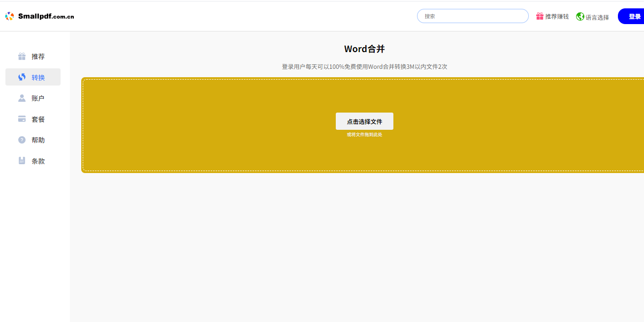This screenshot has width=644, height=322.
Task: Click the blue convert arrows icon in sidebar
Action: 22,77
